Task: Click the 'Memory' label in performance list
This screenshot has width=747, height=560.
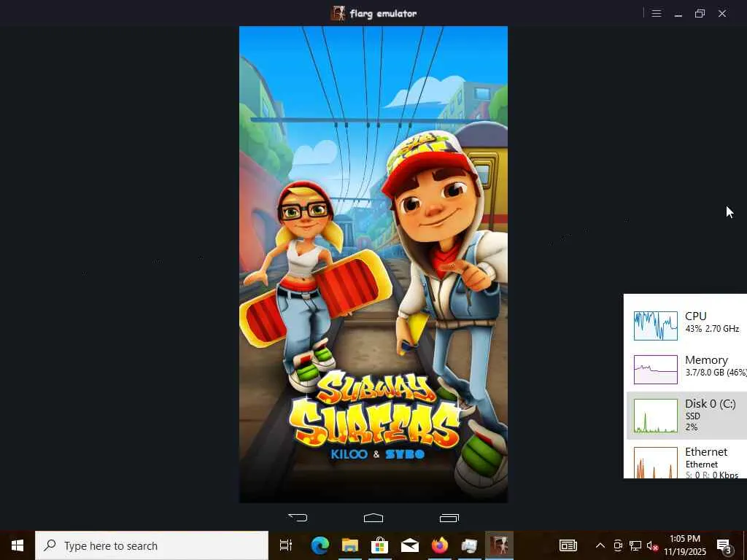Action: point(706,360)
